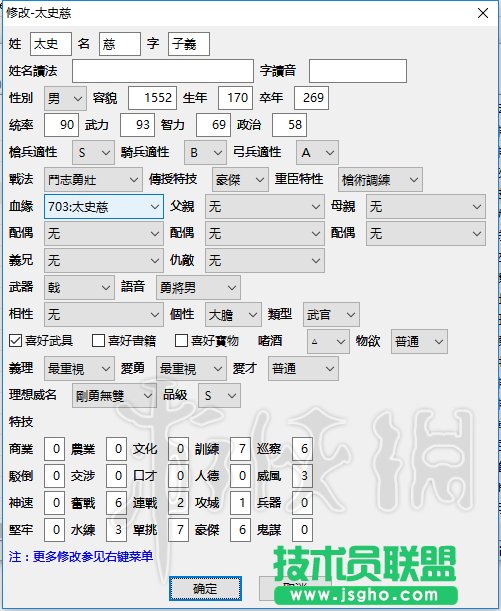Expand the 戰法 dropdown showing 鬥志勇壯
Viewport: 501px width, 611px height.
tap(93, 180)
